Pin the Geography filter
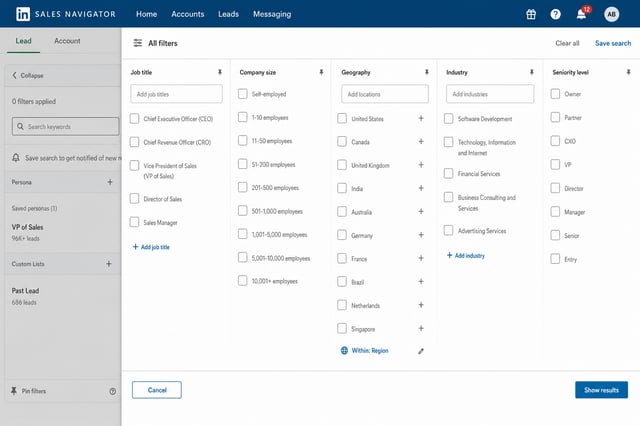Screen dimensions: 640x426 point(427,72)
